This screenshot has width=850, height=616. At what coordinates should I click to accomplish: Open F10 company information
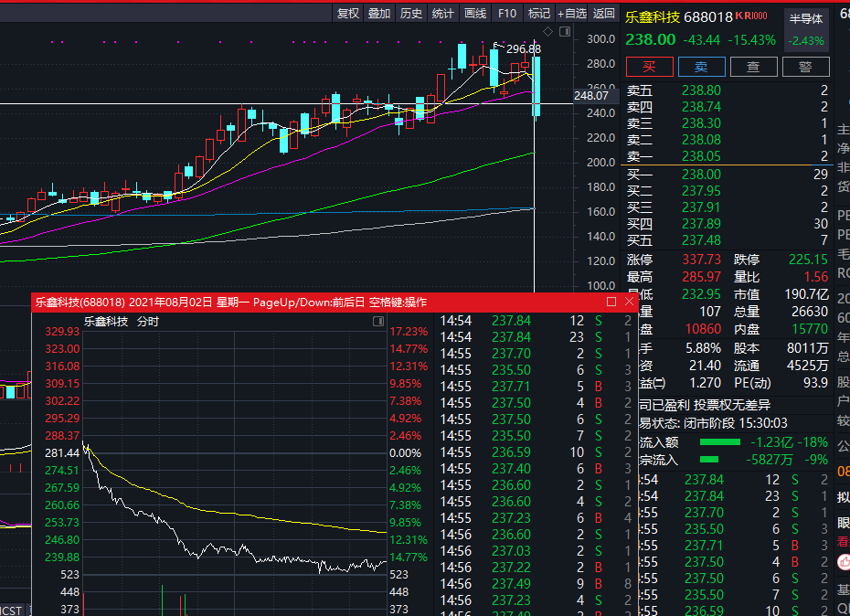tap(507, 13)
